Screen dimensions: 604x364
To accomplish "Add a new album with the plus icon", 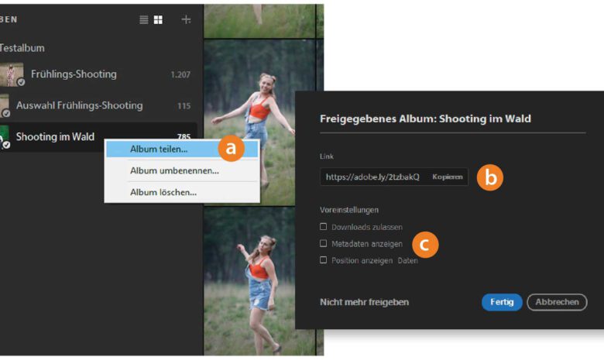I will coord(186,19).
